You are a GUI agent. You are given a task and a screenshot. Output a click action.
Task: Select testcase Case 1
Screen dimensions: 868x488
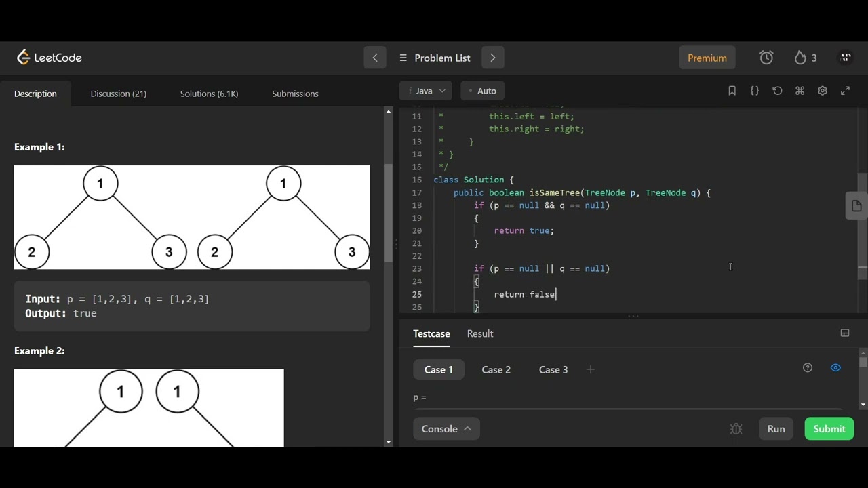[439, 369]
